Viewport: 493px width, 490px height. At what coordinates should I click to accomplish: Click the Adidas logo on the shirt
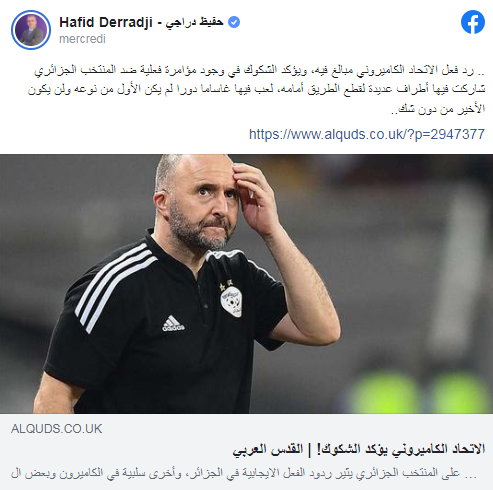pyautogui.click(x=173, y=323)
